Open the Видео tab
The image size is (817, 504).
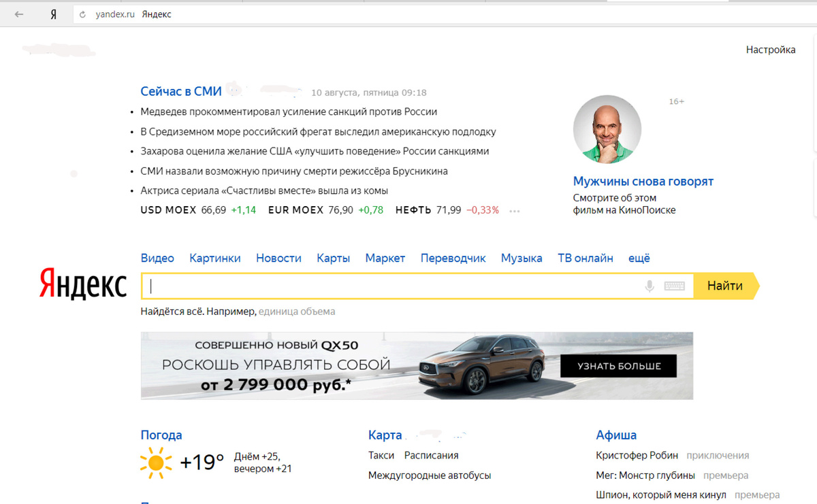tap(157, 258)
